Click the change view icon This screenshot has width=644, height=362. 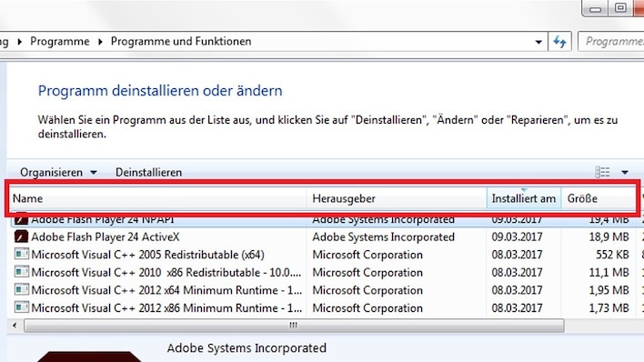pyautogui.click(x=602, y=172)
